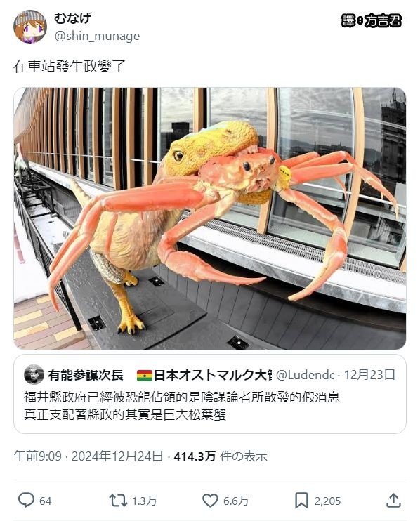Click the retweet arrows icon
This screenshot has height=521, width=420.
coord(118,501)
